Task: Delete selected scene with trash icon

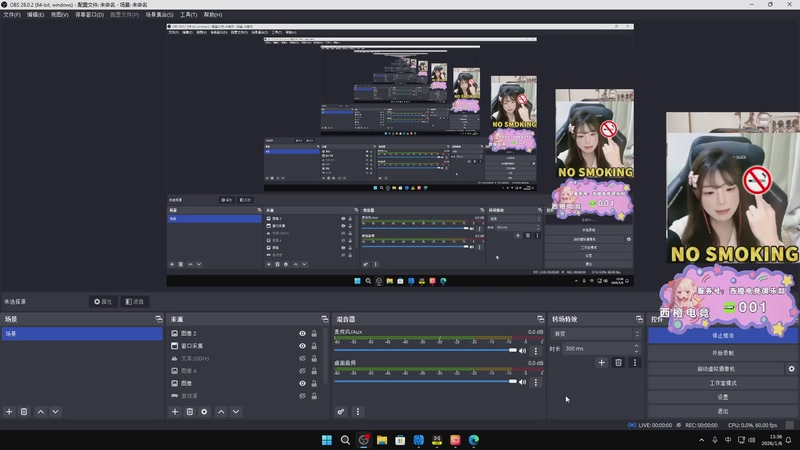Action: coord(24,412)
